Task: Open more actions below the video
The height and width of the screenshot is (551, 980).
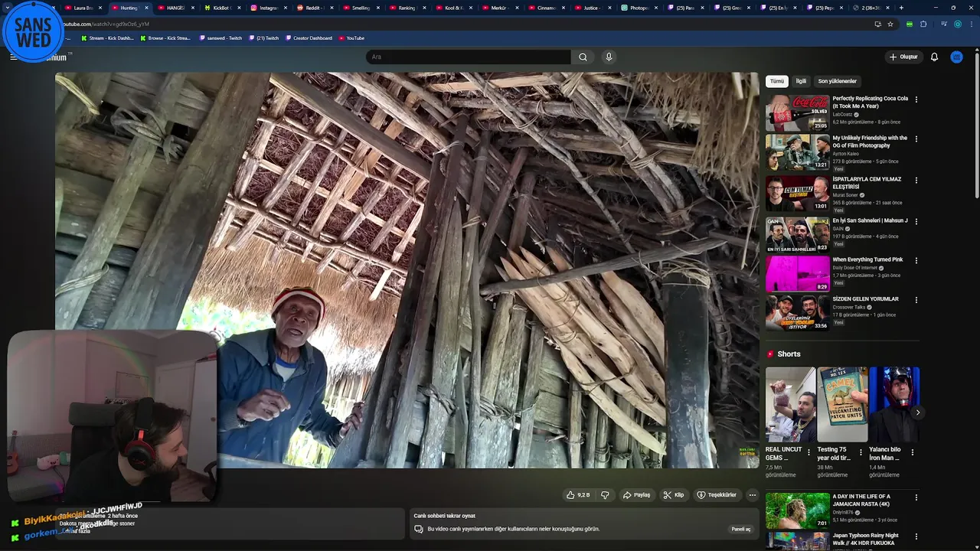Action: click(752, 495)
